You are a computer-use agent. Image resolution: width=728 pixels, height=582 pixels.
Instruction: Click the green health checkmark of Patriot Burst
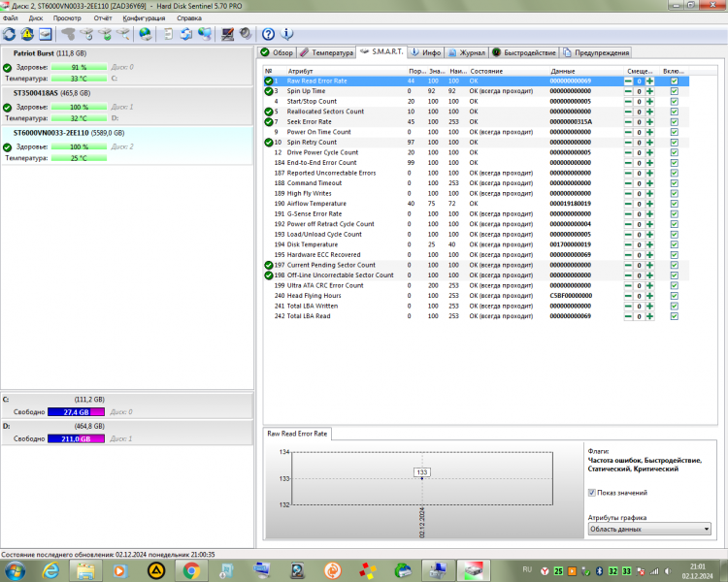pos(7,68)
